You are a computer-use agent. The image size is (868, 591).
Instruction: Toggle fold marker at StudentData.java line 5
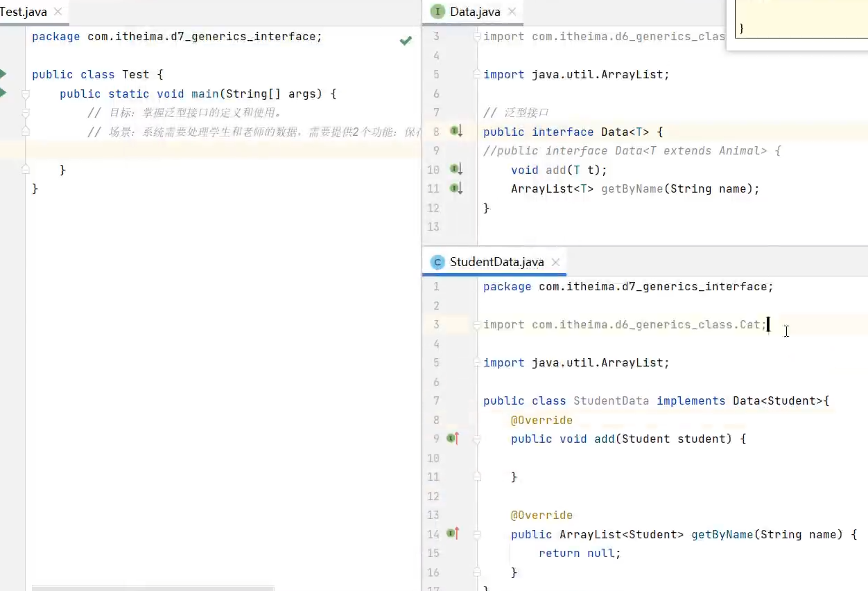pos(477,362)
